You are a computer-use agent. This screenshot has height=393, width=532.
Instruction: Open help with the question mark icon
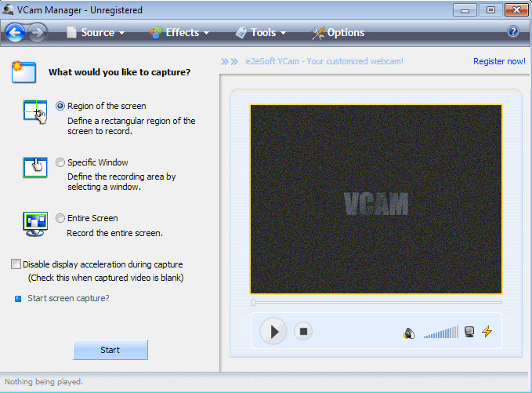point(513,31)
